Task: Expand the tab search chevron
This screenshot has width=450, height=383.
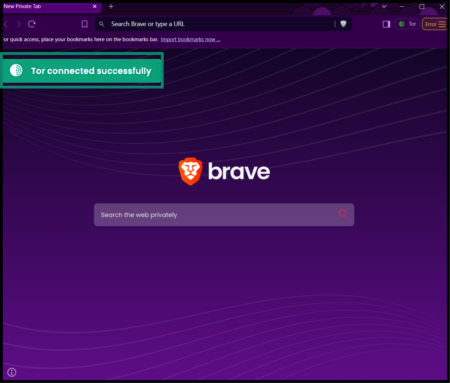Action: [x=384, y=6]
